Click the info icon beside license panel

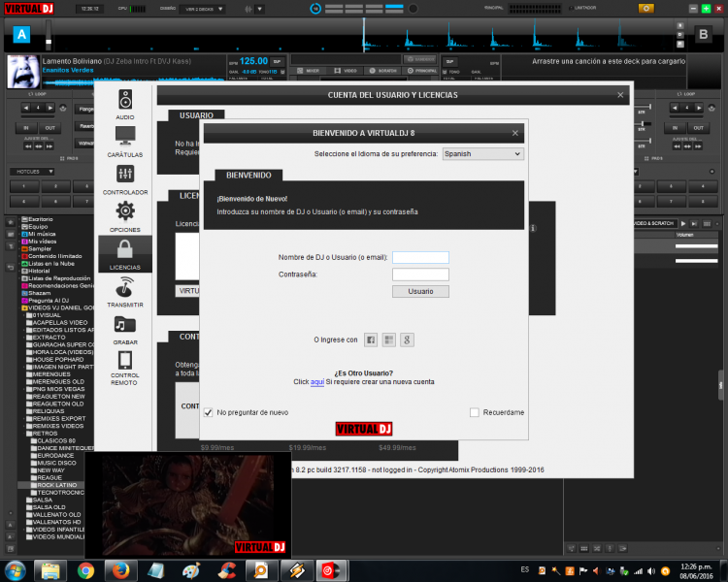tap(533, 228)
